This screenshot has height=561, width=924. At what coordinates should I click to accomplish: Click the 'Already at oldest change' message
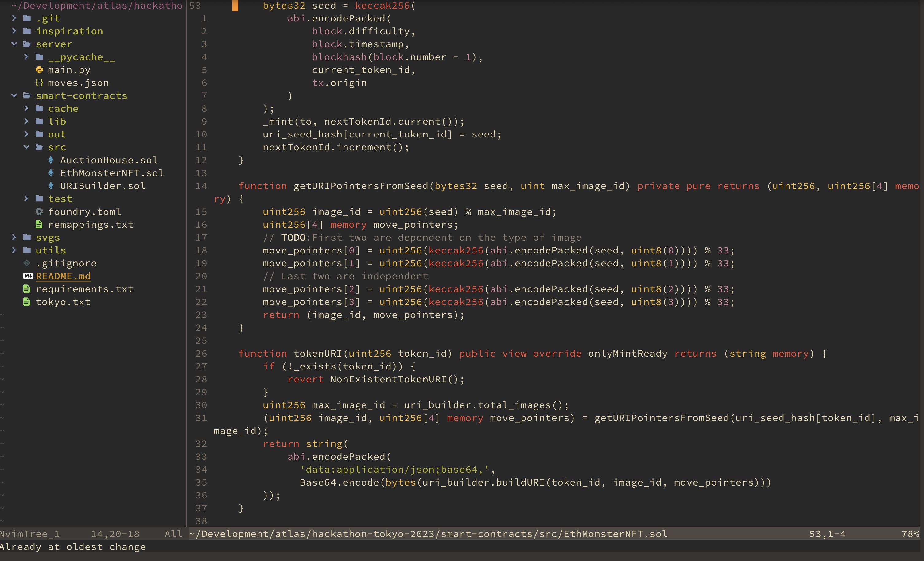tap(73, 547)
